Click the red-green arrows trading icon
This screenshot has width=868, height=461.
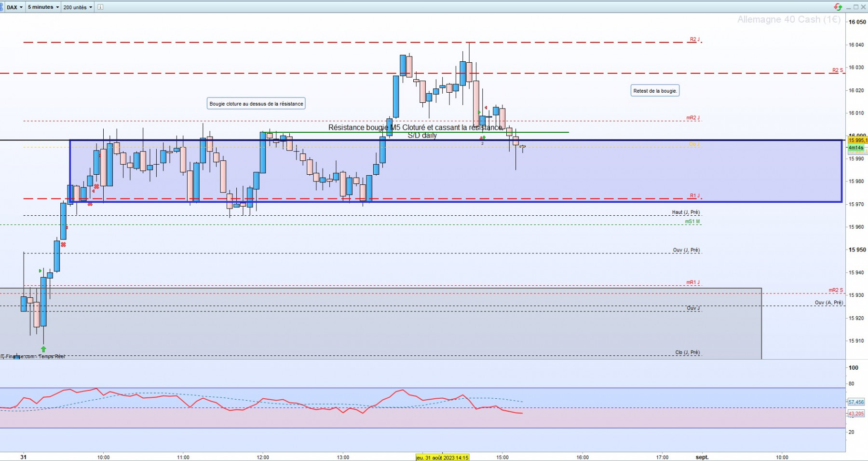[x=838, y=7]
